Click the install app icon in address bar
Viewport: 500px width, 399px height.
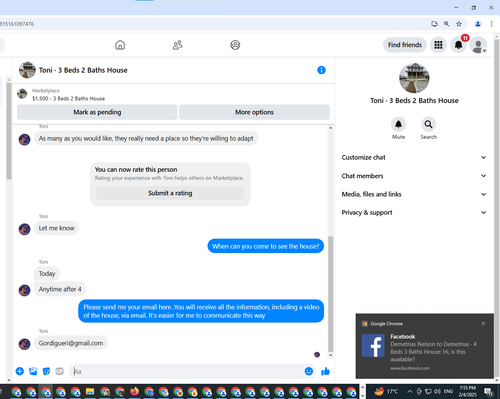434,24
